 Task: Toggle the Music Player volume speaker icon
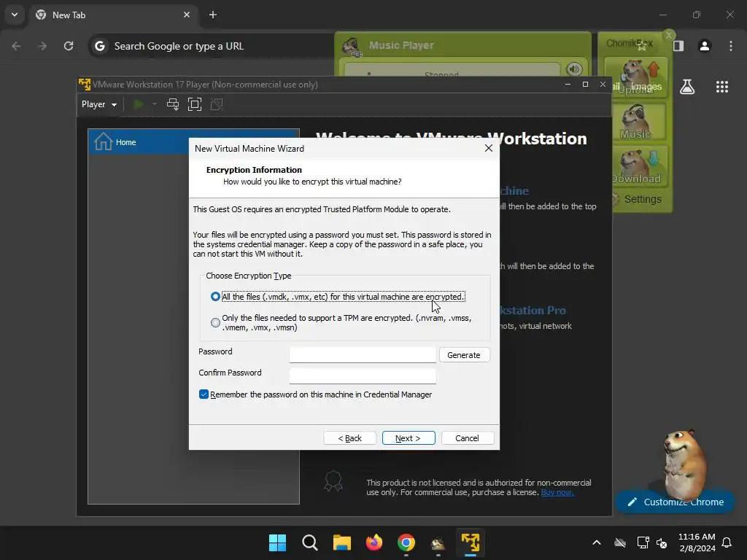pos(574,69)
